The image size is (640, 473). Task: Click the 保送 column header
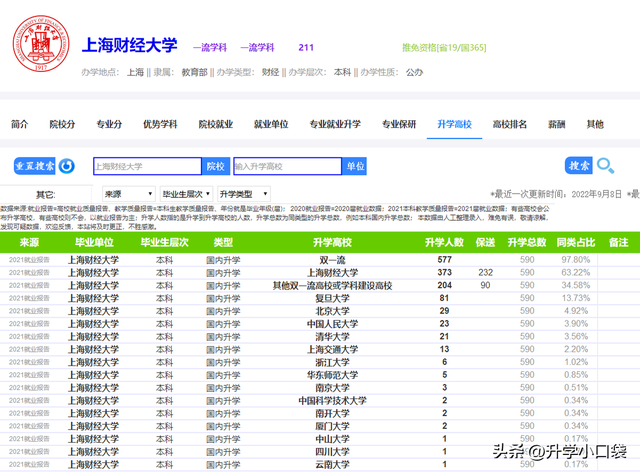(x=485, y=242)
